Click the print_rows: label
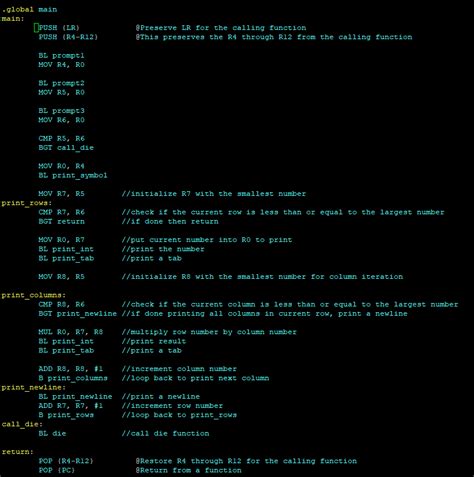Viewport: 474px width, 477px height. click(x=27, y=203)
